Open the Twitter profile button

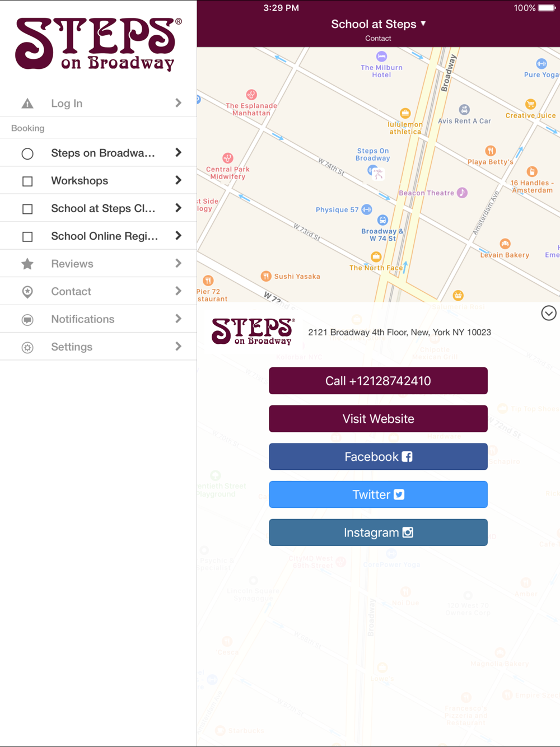378,494
